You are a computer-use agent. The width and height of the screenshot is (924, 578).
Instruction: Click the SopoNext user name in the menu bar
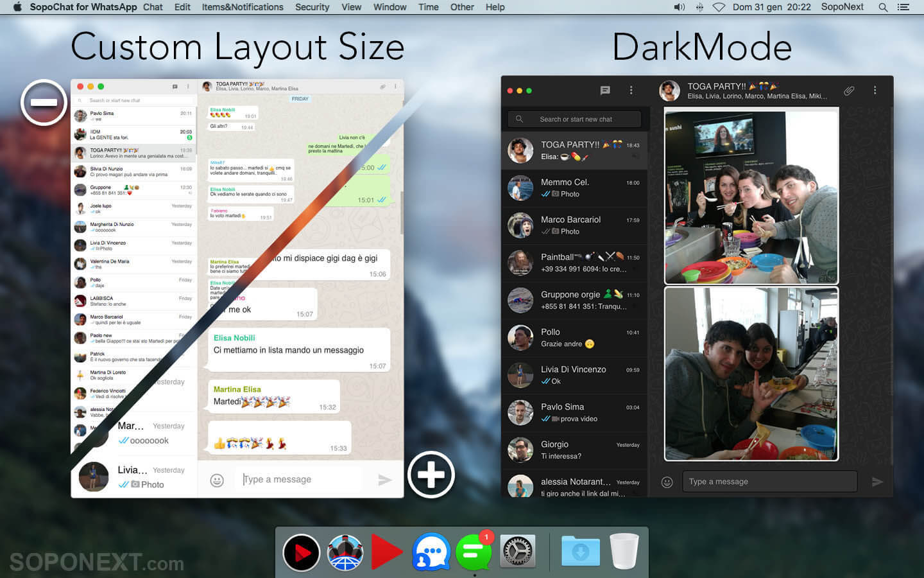pyautogui.click(x=842, y=7)
